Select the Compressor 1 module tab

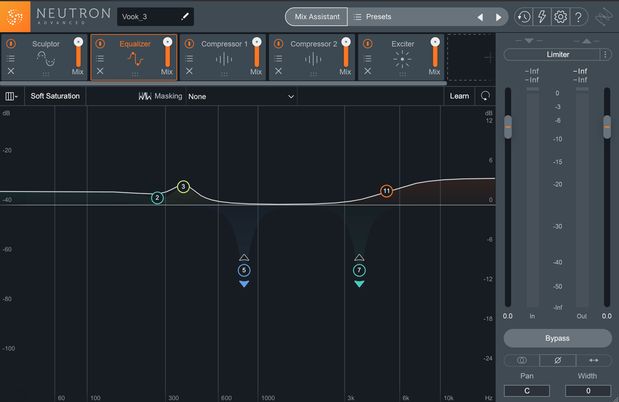pos(224,57)
